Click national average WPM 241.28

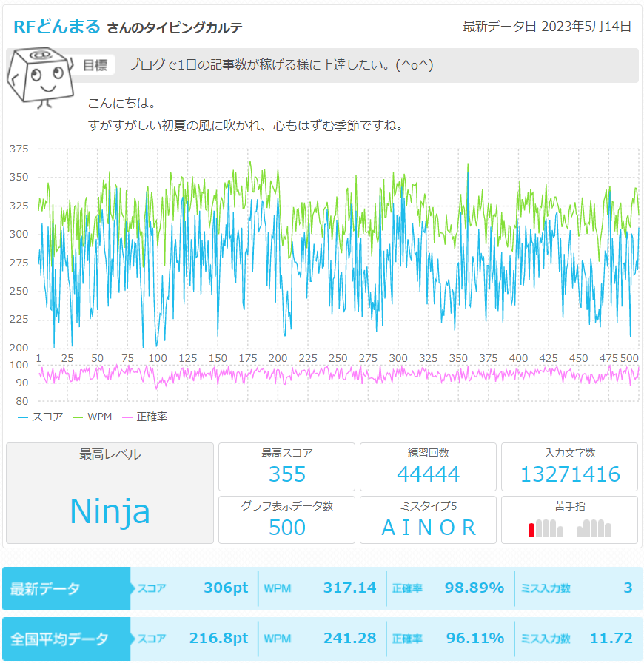coord(350,638)
